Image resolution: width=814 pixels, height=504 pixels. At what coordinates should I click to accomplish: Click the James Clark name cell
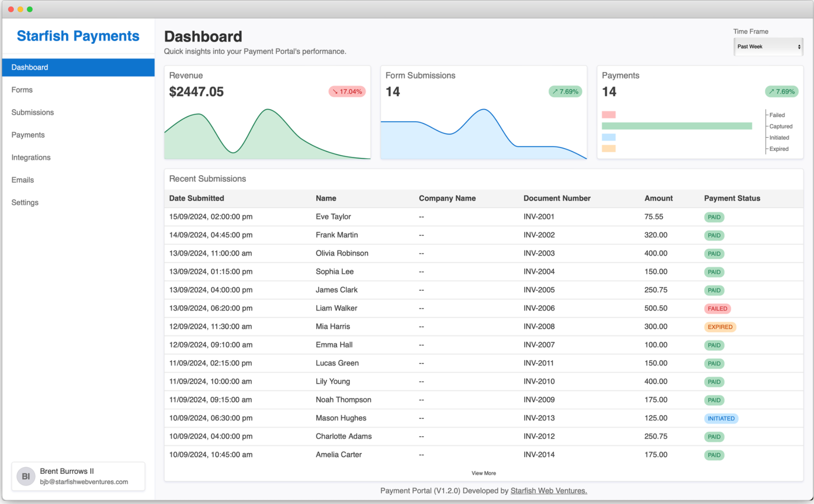point(337,290)
